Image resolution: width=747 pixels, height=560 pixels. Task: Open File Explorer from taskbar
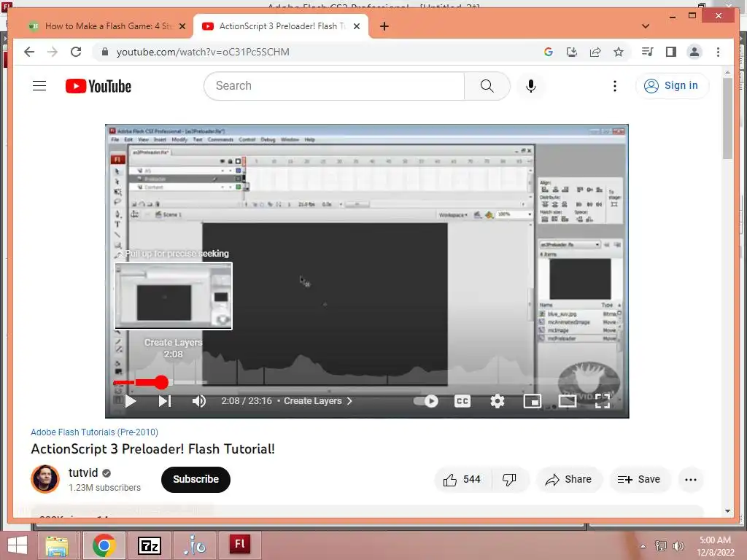(57, 545)
